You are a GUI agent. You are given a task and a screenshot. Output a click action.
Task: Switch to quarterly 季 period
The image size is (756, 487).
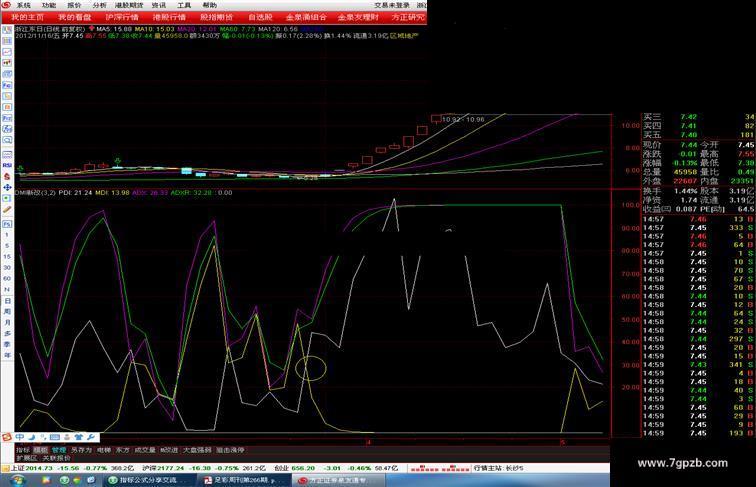[x=7, y=344]
